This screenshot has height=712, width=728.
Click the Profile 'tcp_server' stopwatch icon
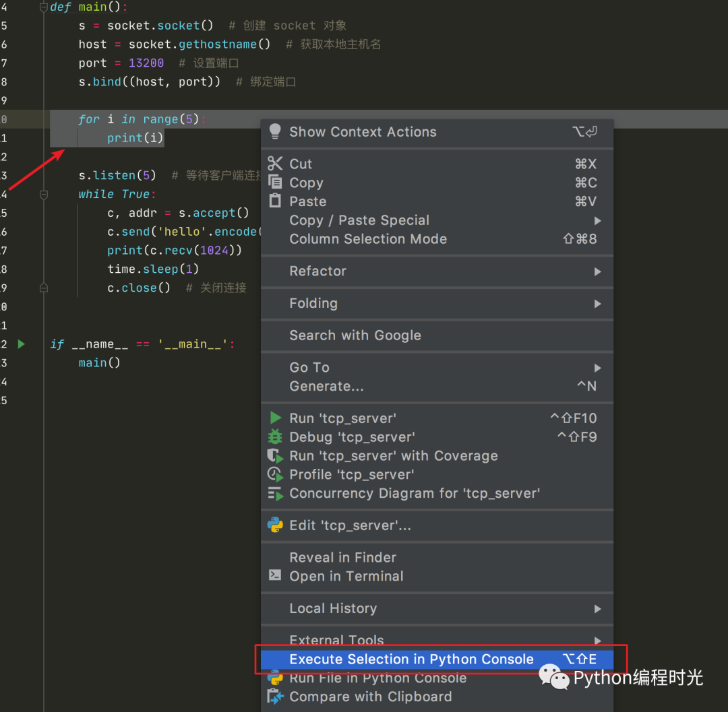pyautogui.click(x=276, y=474)
